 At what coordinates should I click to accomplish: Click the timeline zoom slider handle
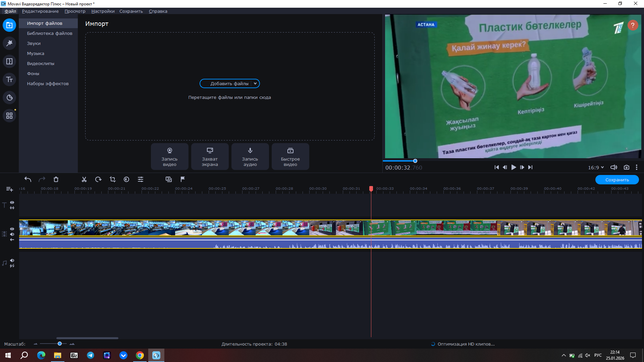point(60,344)
